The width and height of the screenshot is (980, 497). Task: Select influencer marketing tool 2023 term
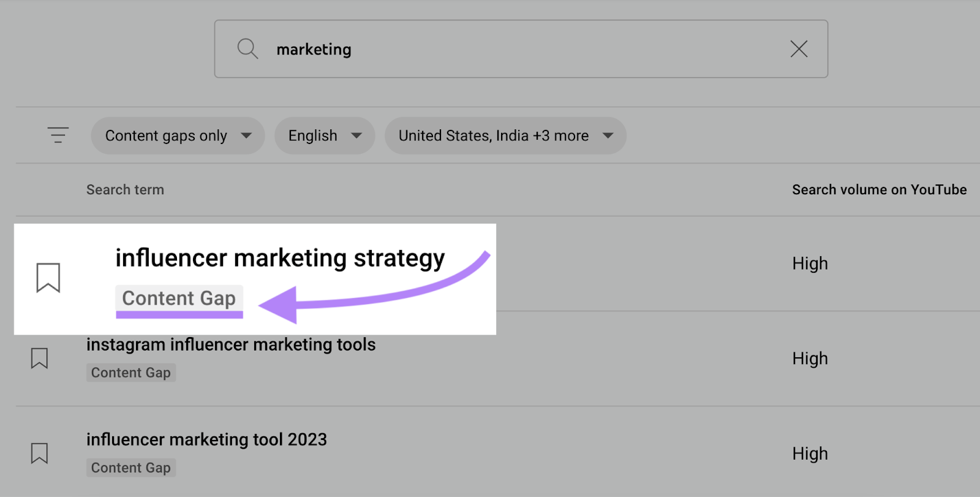click(x=206, y=439)
